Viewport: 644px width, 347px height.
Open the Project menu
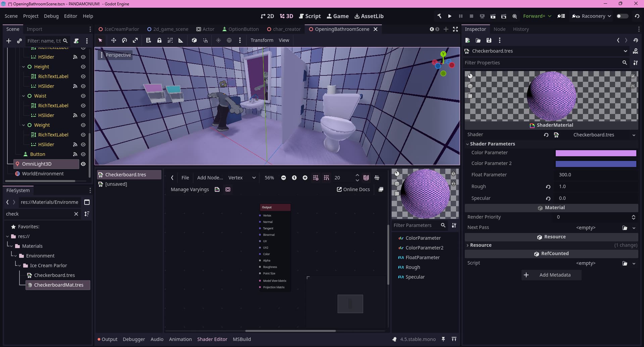31,16
